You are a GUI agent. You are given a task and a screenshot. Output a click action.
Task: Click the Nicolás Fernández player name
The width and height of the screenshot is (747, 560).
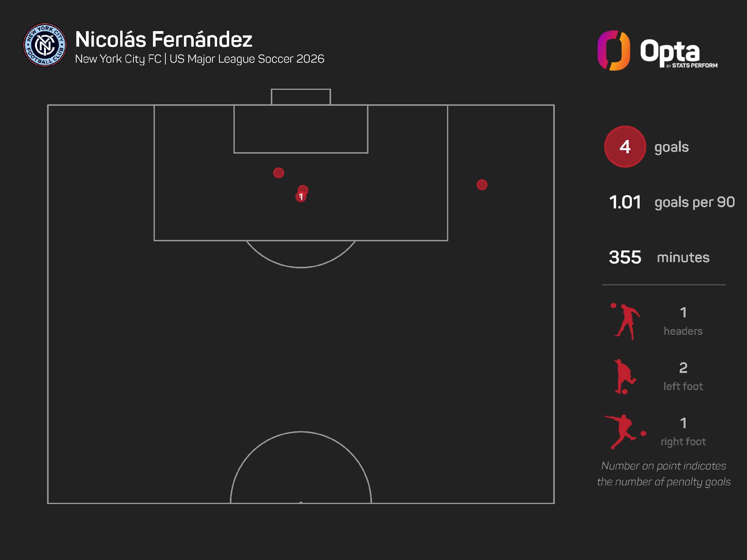(164, 39)
